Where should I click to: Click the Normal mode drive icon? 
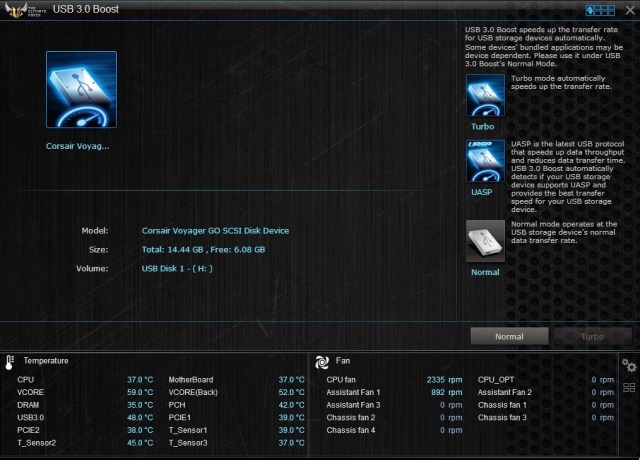(485, 241)
